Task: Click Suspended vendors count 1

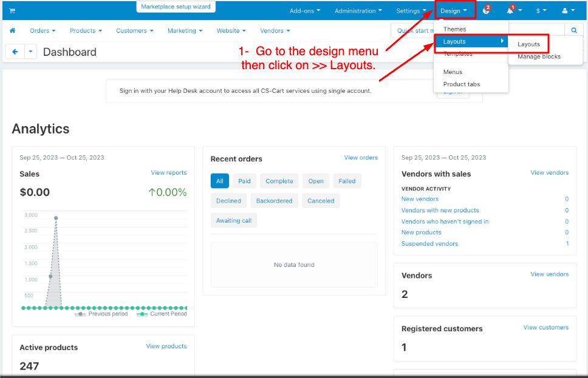Action: [x=567, y=243]
